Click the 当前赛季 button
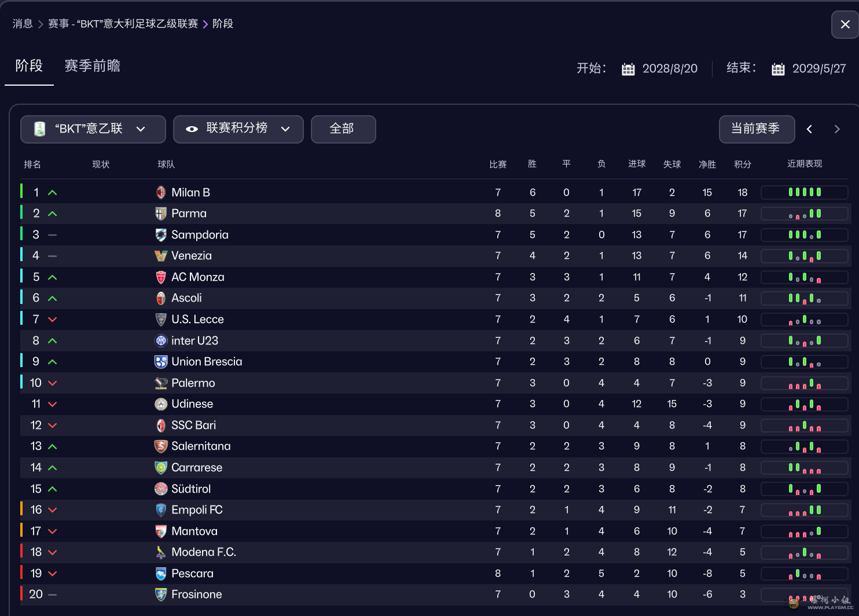Image resolution: width=859 pixels, height=616 pixels. pyautogui.click(x=756, y=129)
